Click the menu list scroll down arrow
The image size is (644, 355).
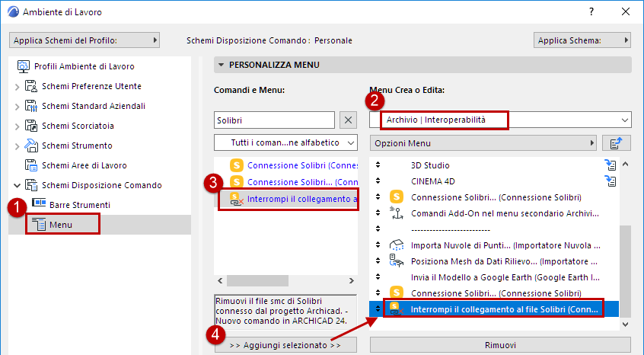click(x=625, y=325)
